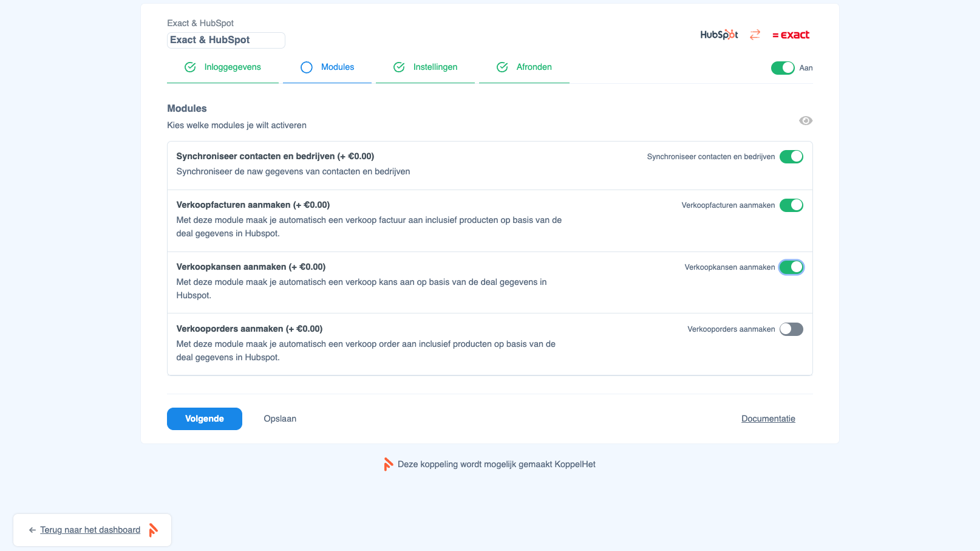
Task: Click the sync arrows between HubSpot and Exact
Action: point(755,35)
